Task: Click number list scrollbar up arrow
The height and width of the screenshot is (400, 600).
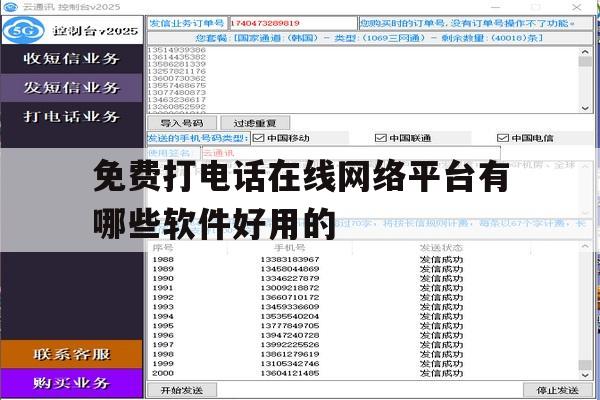Action: point(585,52)
